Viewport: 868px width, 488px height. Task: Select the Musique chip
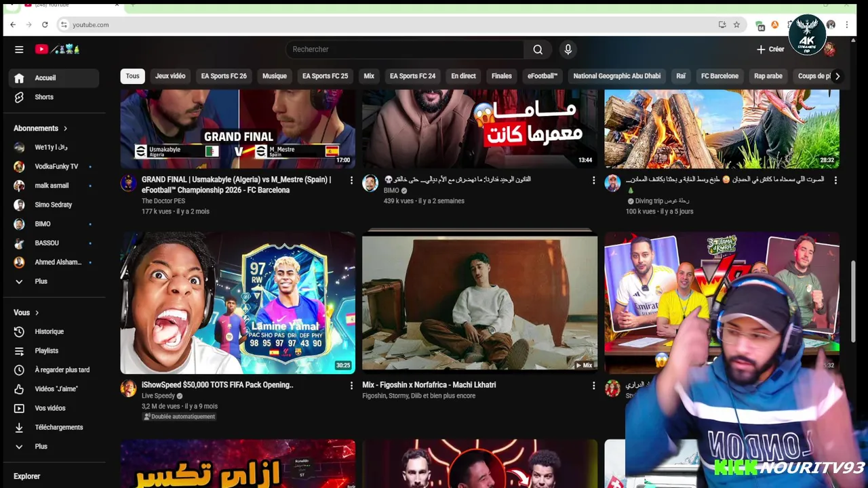(275, 76)
